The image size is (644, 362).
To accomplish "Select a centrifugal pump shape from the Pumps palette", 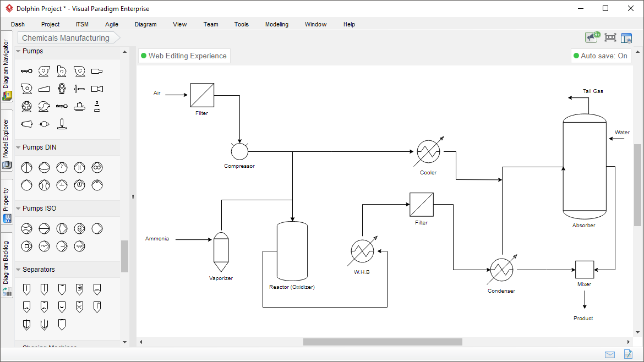I will click(x=44, y=70).
